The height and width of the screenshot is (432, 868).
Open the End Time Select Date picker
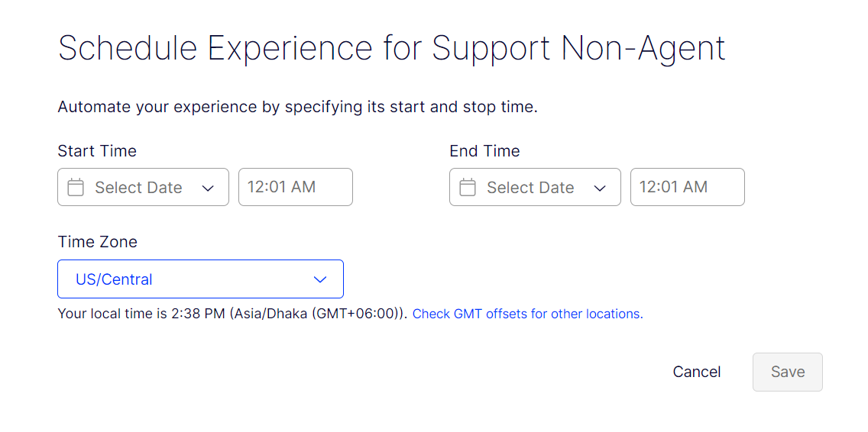530,188
